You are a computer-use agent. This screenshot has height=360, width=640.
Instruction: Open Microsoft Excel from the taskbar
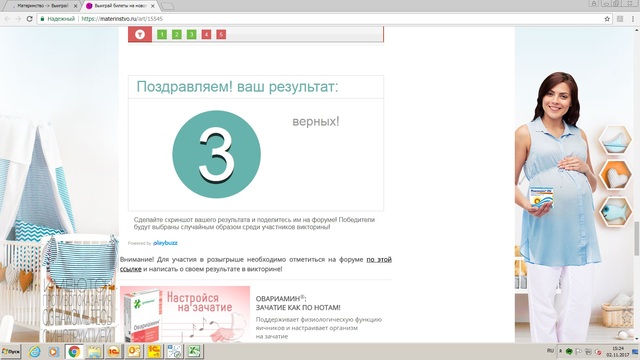pyautogui.click(x=194, y=351)
